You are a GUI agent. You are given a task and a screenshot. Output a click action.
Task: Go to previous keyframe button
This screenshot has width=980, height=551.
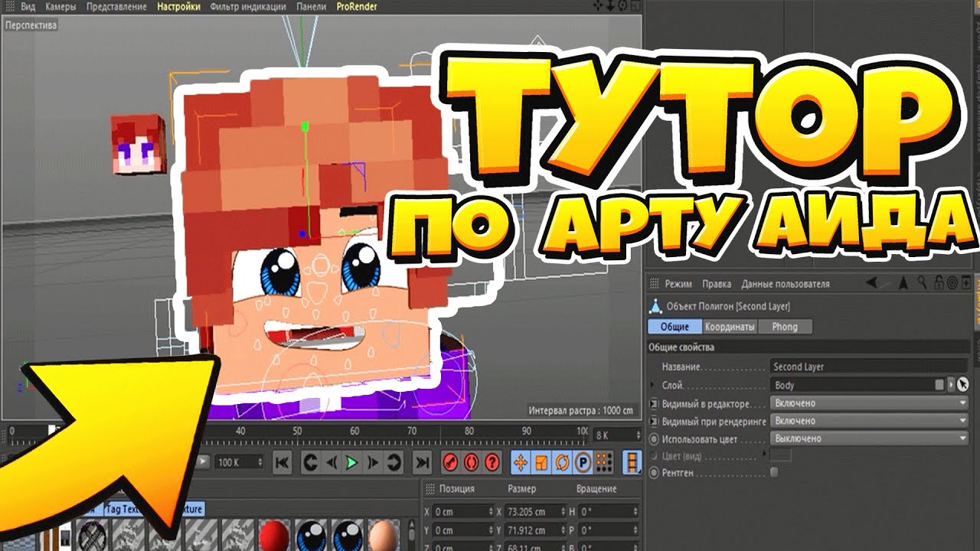point(310,462)
